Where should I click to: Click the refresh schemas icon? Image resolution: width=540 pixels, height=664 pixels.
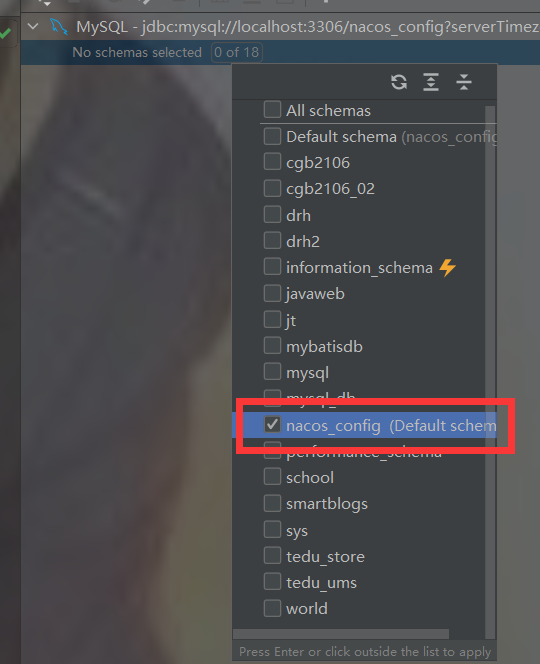click(399, 82)
